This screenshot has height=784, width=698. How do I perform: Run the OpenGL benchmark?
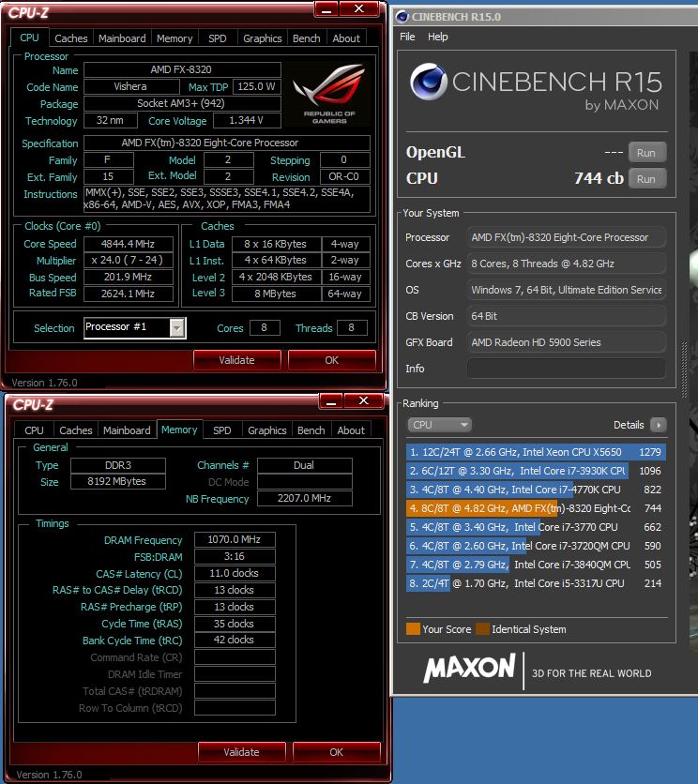pos(646,153)
